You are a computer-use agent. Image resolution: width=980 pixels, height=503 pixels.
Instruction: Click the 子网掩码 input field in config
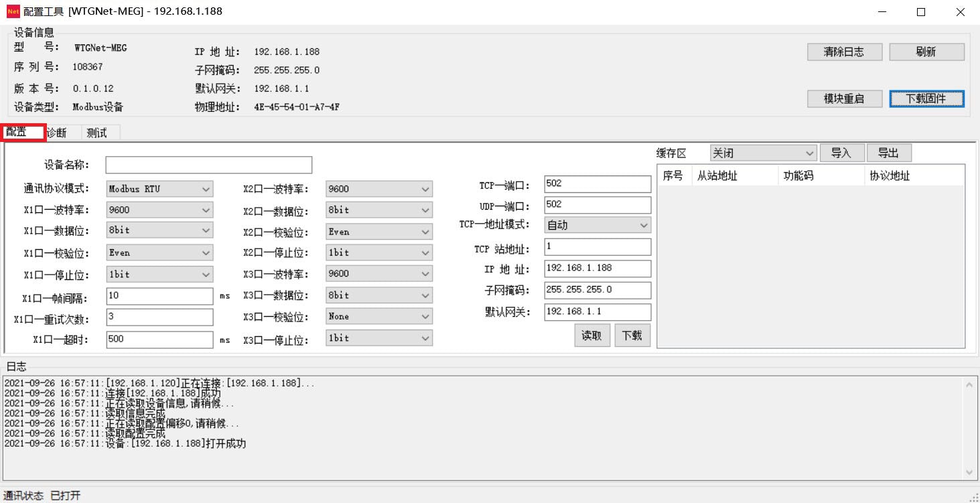598,290
